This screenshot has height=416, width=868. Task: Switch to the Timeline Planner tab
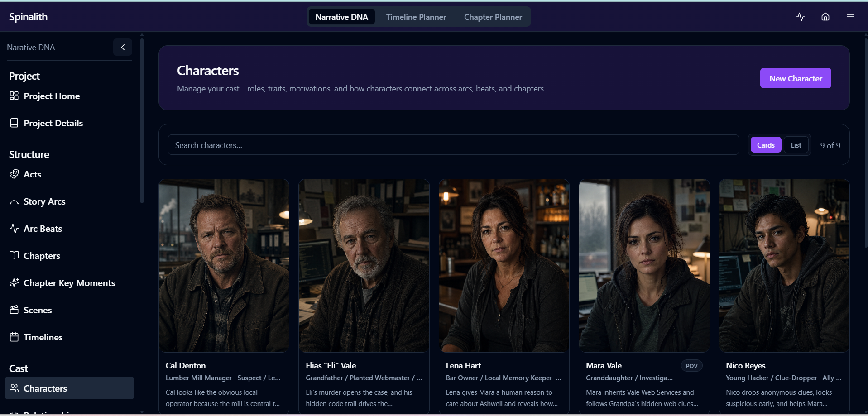[416, 17]
